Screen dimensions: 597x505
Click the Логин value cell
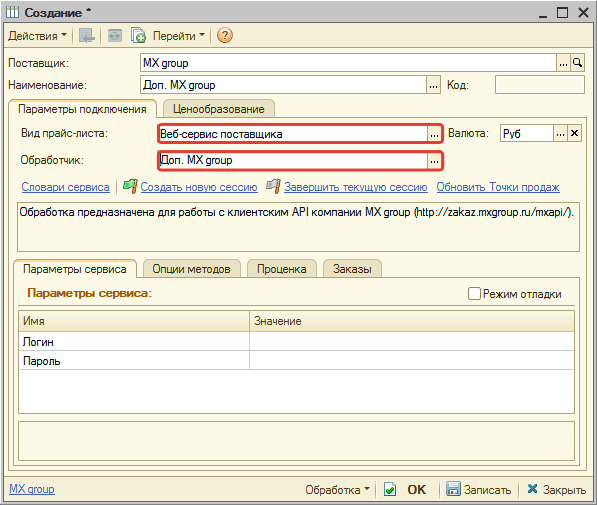[412, 342]
